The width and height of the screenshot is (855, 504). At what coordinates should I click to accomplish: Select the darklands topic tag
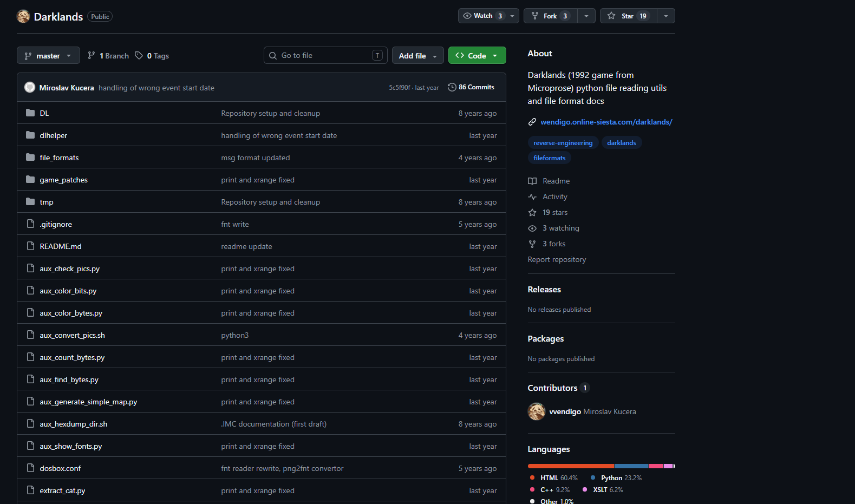(622, 142)
